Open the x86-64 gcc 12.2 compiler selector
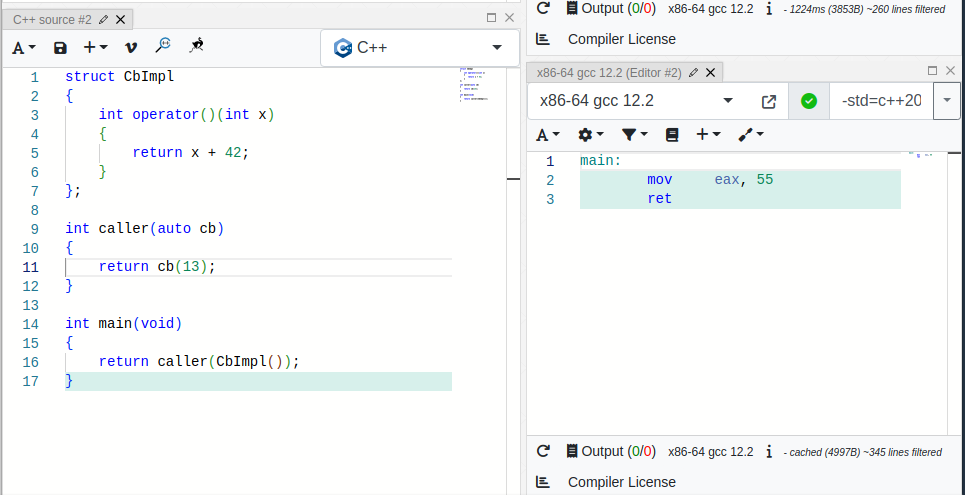 click(x=636, y=101)
